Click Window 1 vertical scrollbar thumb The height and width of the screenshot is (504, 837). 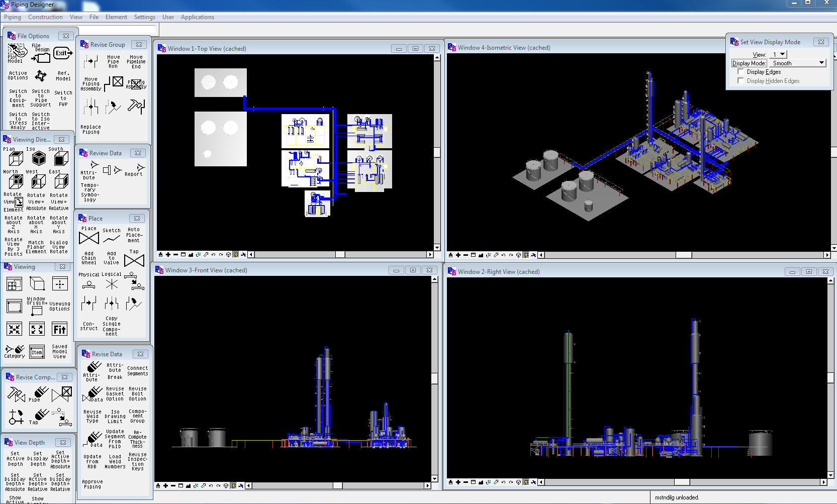coord(437,152)
